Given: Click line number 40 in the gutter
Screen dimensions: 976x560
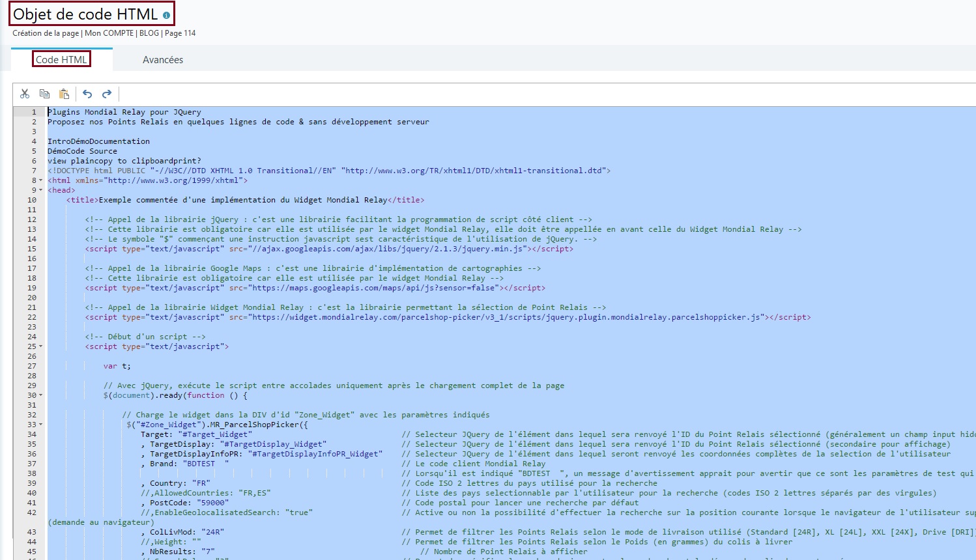Looking at the screenshot, I should pos(32,493).
